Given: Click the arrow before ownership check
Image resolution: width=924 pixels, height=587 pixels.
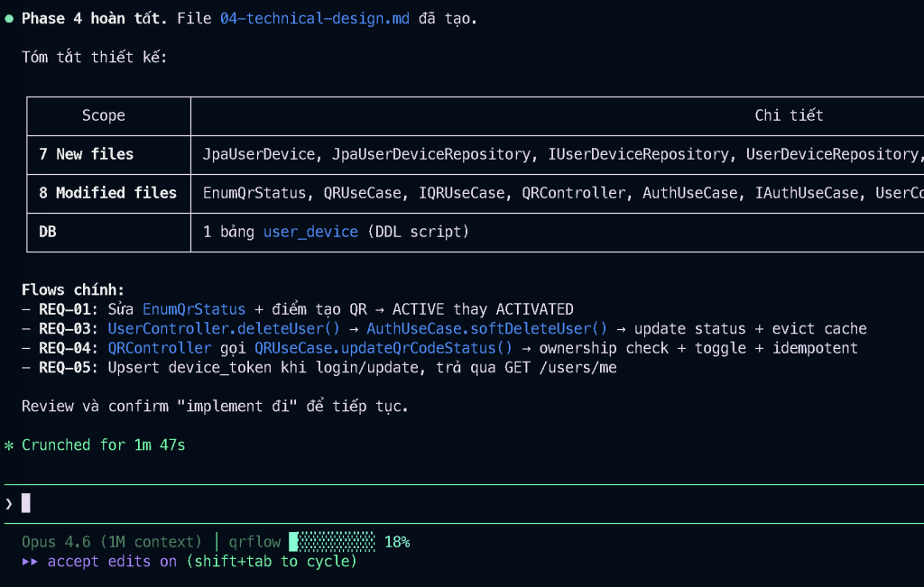Looking at the screenshot, I should pos(525,348).
